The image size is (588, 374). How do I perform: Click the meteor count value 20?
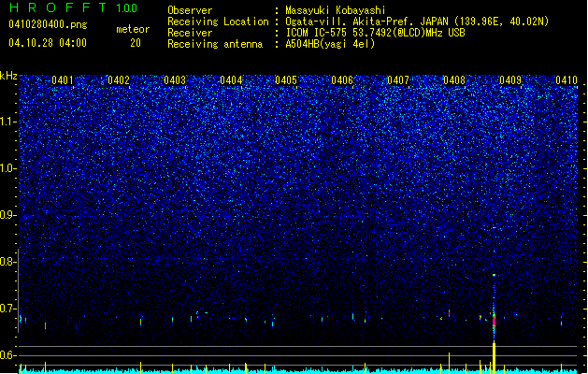click(x=136, y=43)
